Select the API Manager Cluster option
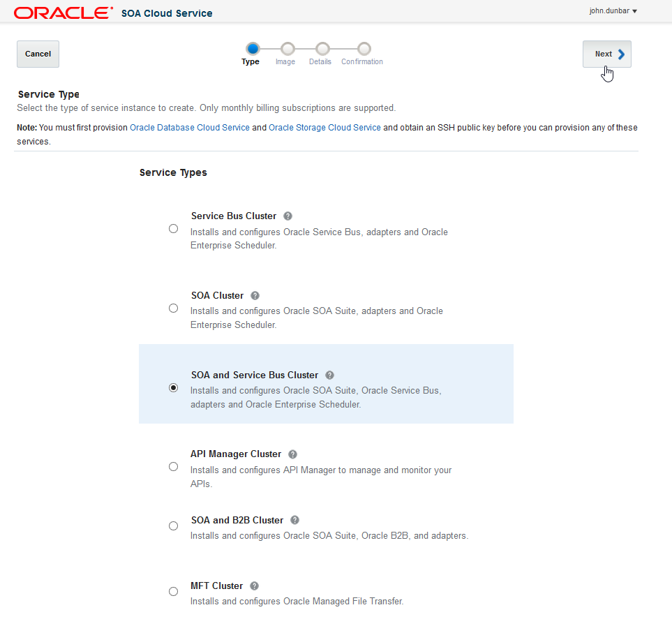This screenshot has width=672, height=626. (173, 466)
